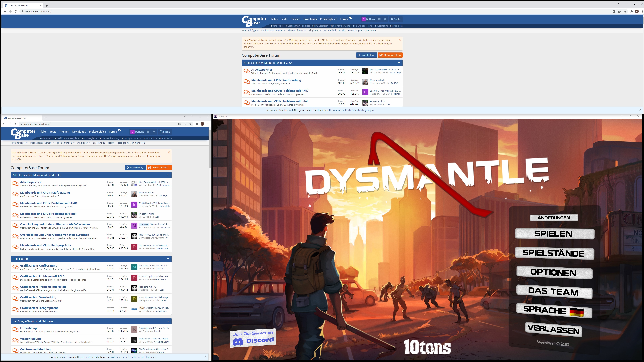Image resolution: width=644 pixels, height=362 pixels.
Task: Open the user profile link Deathange
Action: 395,73
